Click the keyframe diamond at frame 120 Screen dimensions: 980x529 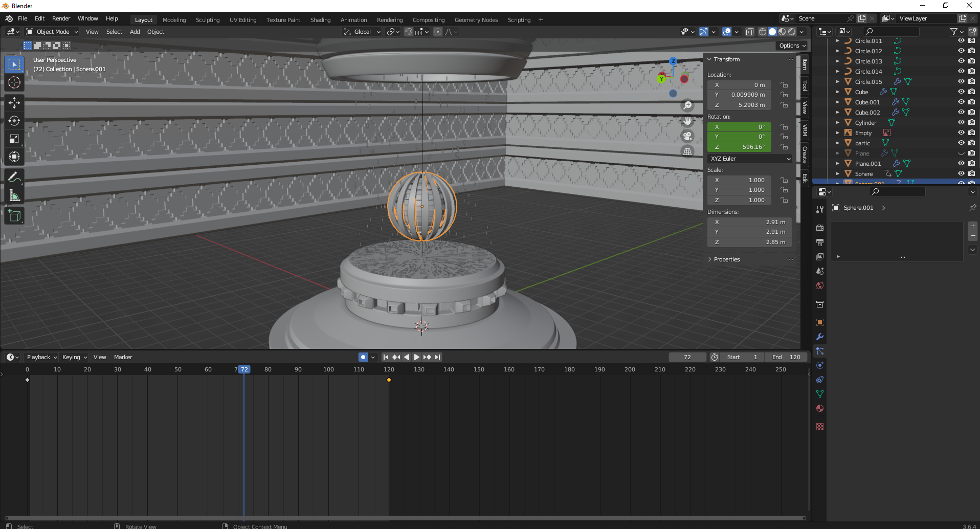tap(389, 380)
